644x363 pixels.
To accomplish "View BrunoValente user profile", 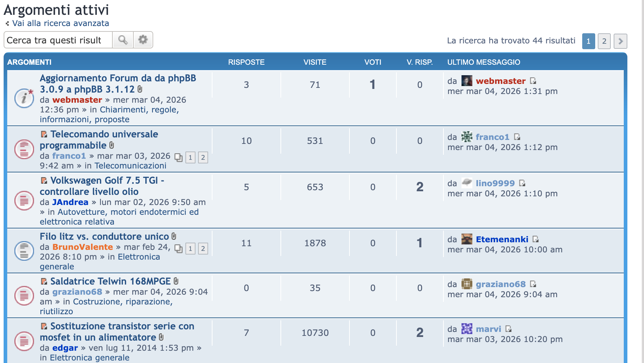I will click(x=82, y=247).
